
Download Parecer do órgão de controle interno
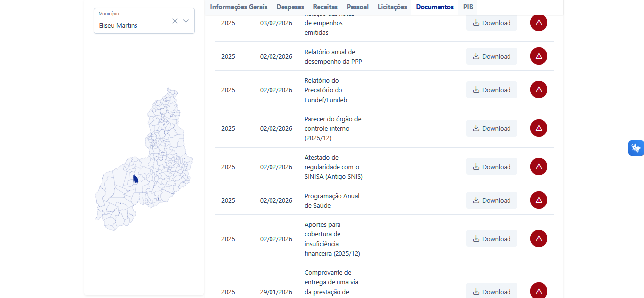tap(492, 128)
